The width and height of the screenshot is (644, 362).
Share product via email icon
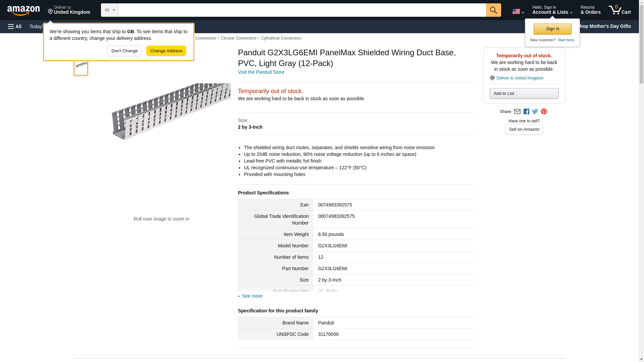tap(517, 112)
